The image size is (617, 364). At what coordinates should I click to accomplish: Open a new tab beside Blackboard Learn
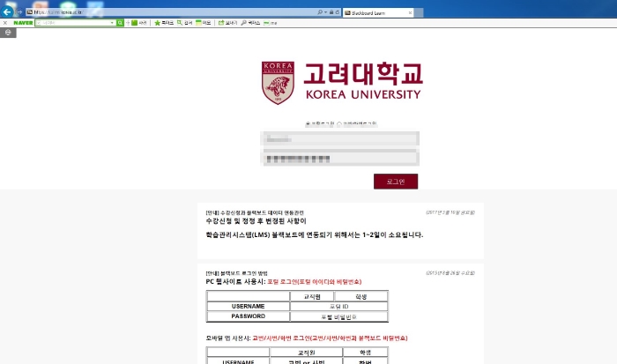[419, 13]
